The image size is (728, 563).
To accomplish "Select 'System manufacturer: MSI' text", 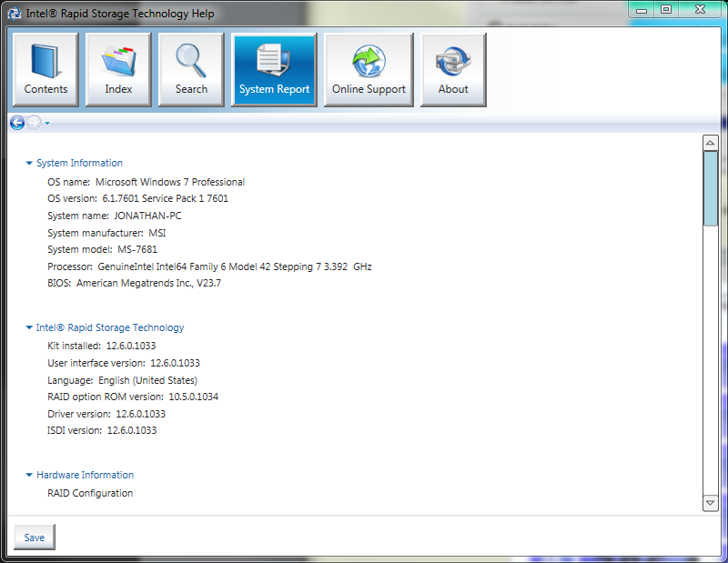I will [106, 233].
